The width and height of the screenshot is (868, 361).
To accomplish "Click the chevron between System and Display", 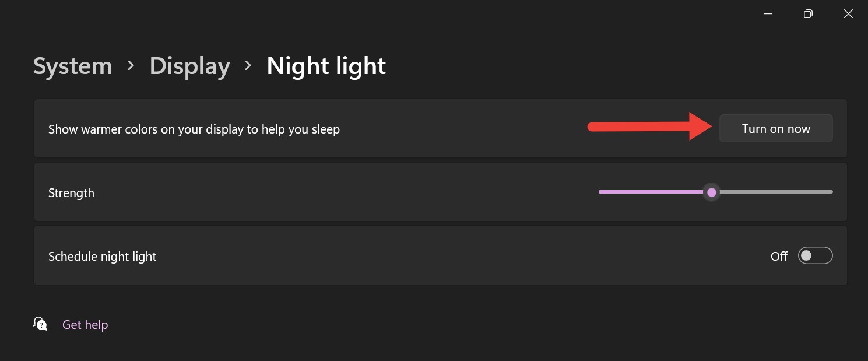I will coord(131,66).
